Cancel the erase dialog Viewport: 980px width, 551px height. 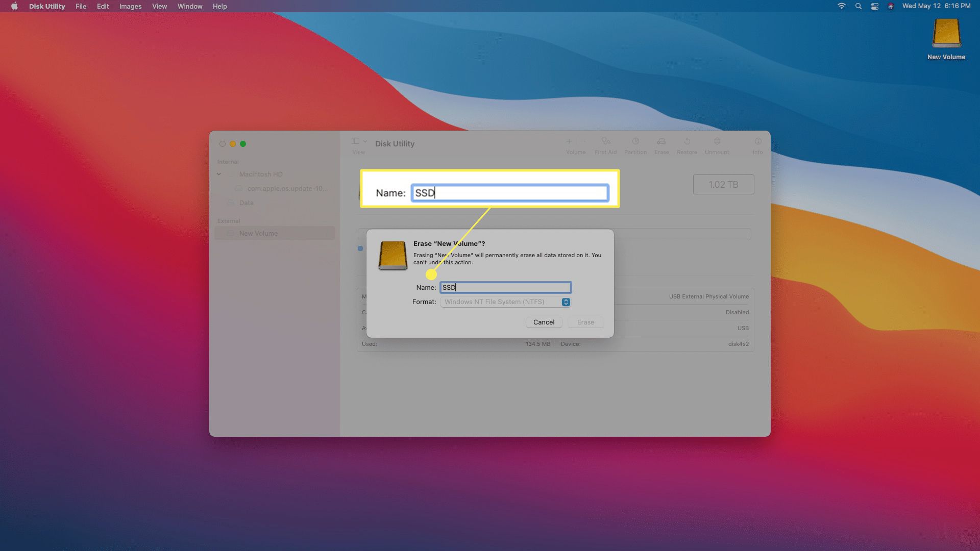(544, 322)
